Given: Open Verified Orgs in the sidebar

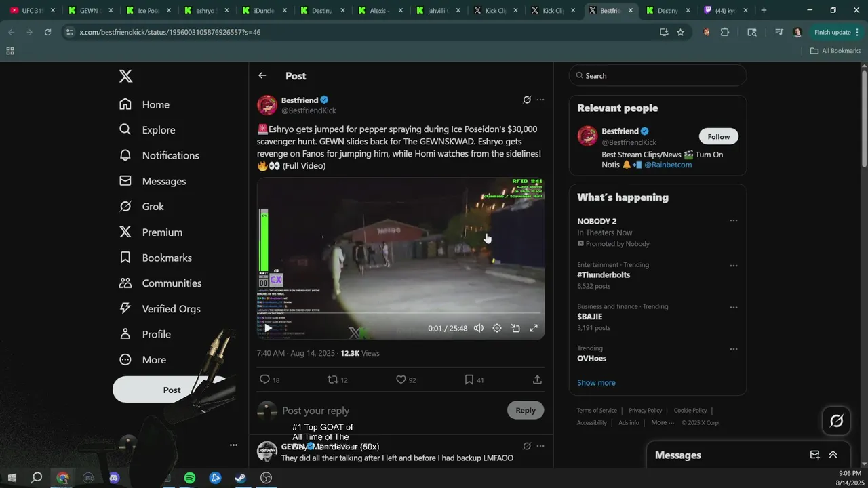Looking at the screenshot, I should point(159,309).
